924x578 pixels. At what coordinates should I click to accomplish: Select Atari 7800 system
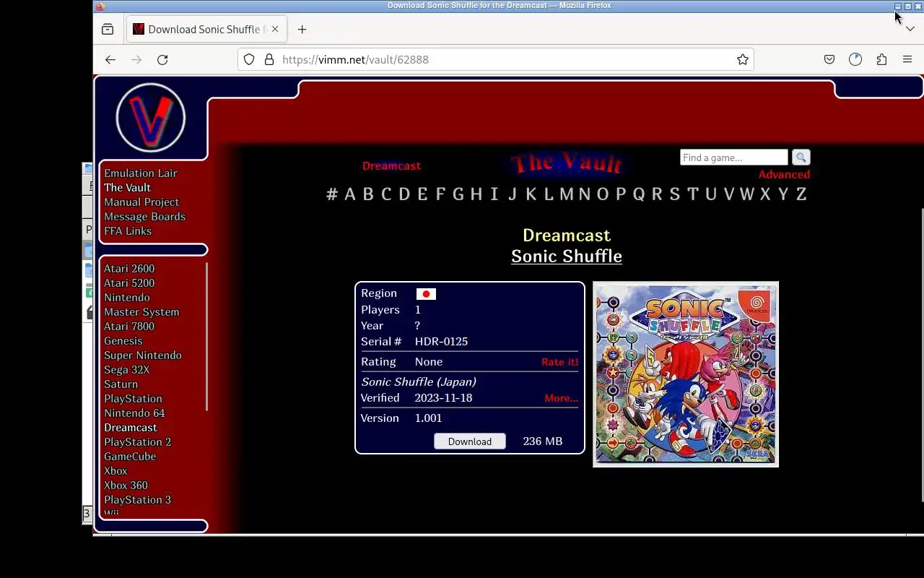tap(129, 326)
